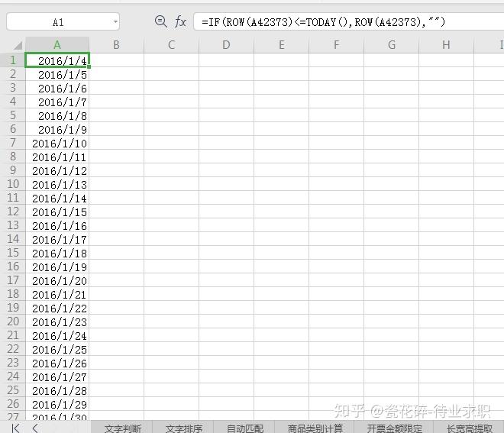Select column C header
The height and width of the screenshot is (433, 504).
171,45
